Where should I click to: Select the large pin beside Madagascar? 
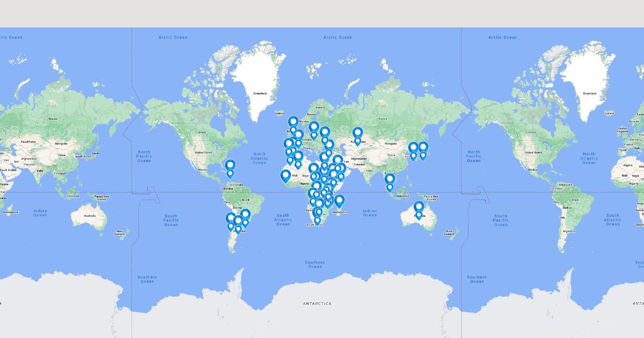coord(339,202)
